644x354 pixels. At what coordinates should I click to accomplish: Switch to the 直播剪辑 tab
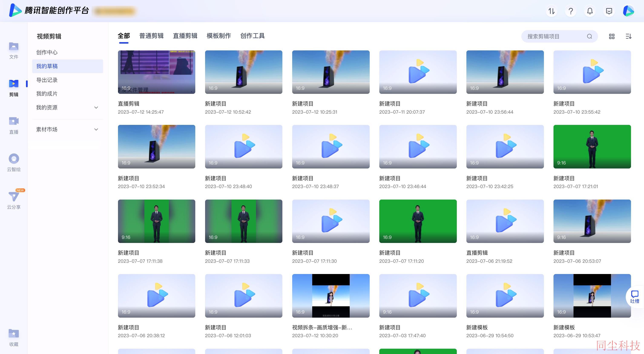185,36
